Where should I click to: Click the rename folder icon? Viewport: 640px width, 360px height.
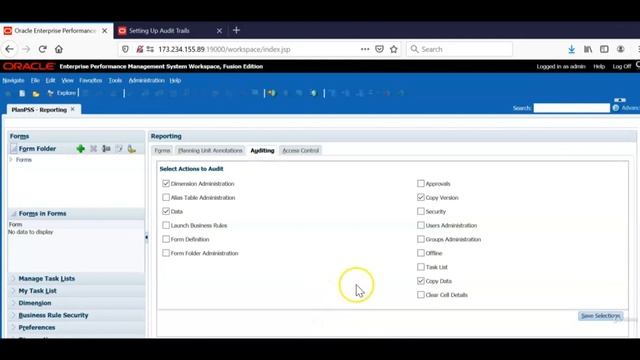pos(119,149)
